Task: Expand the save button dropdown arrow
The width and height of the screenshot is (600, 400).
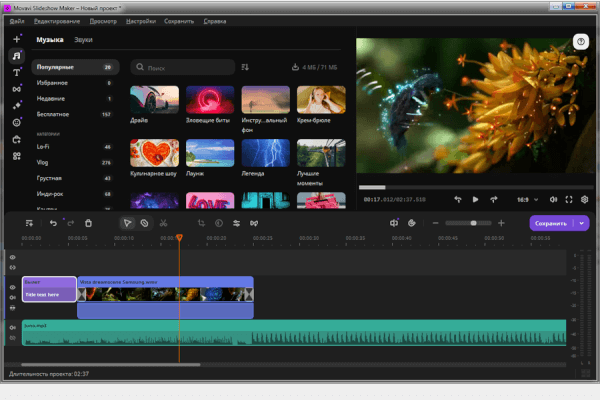Action: (582, 223)
